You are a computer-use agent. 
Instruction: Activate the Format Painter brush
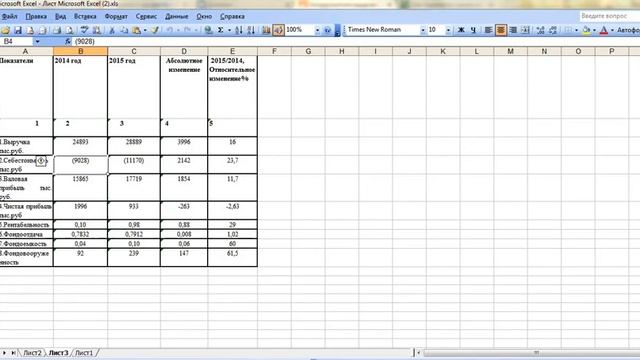155,30
